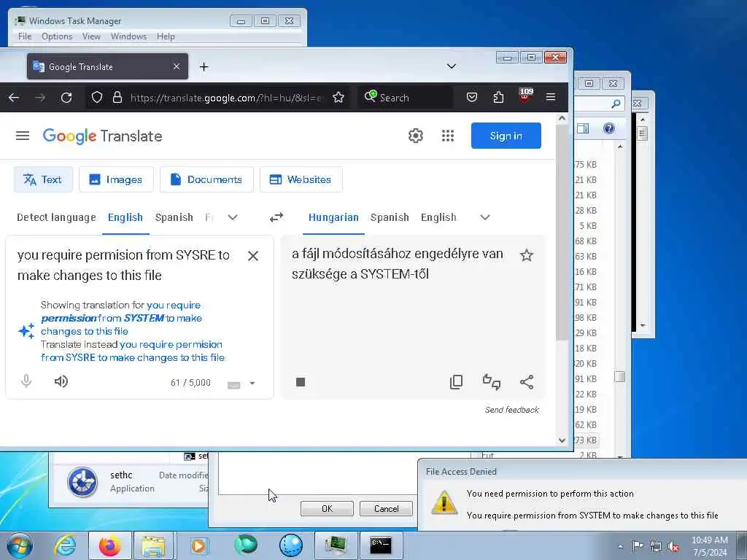Select Hungarian target language
Image resolution: width=747 pixels, height=560 pixels.
tap(333, 217)
